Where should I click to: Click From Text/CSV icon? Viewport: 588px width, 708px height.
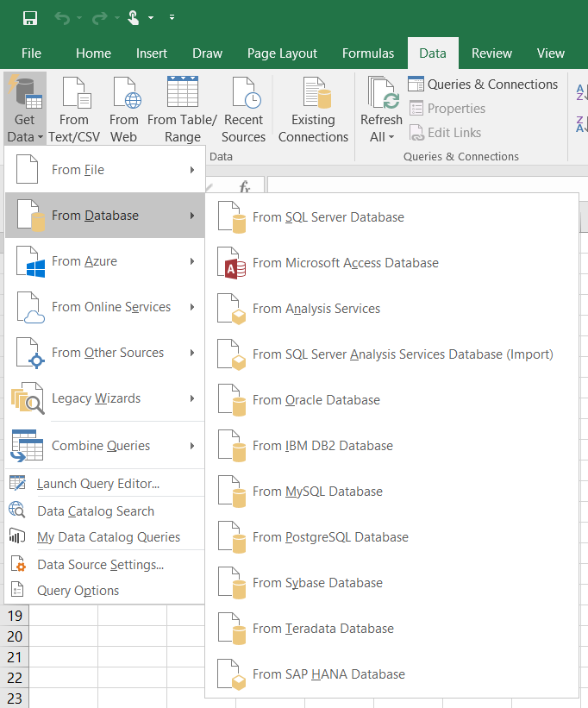[x=77, y=92]
